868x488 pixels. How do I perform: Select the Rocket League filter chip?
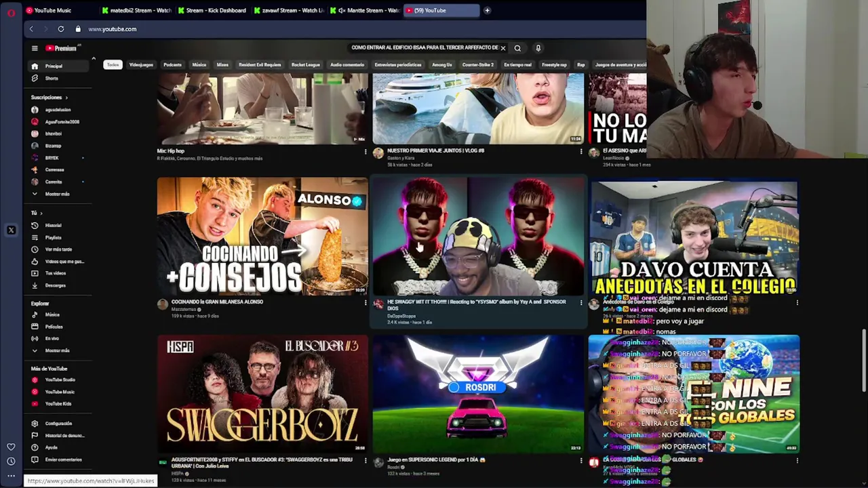pos(305,65)
